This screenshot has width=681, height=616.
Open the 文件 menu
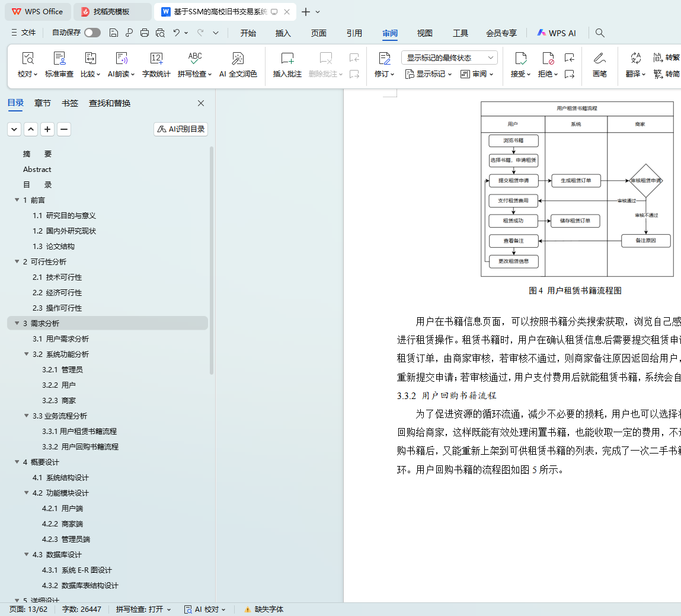pos(24,33)
